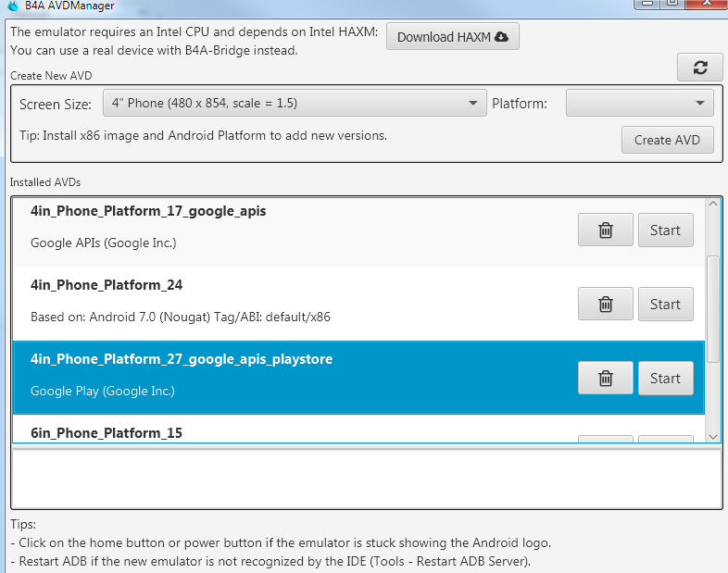Open the Screen Size dropdown
The width and height of the screenshot is (728, 573).
point(295,103)
